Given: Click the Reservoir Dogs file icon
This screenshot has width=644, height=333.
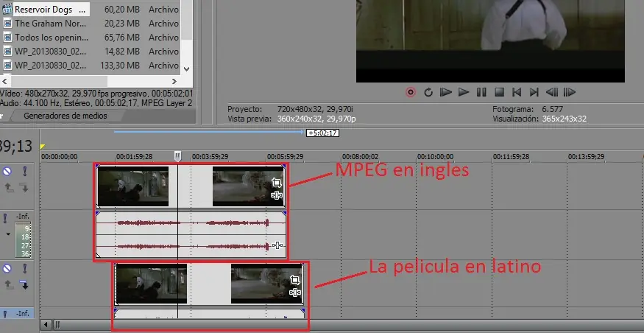Looking at the screenshot, I should (7, 9).
